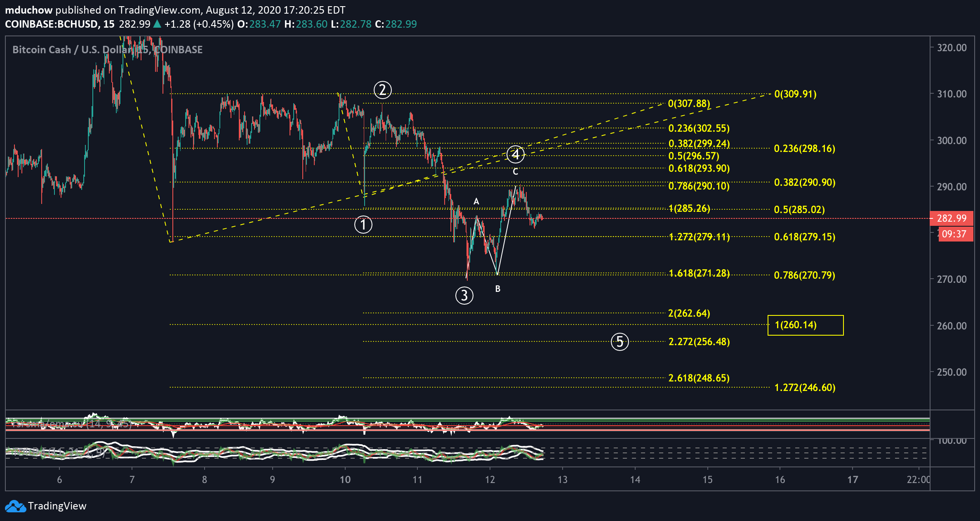Click 260.00 on the price axis

pyautogui.click(x=952, y=326)
